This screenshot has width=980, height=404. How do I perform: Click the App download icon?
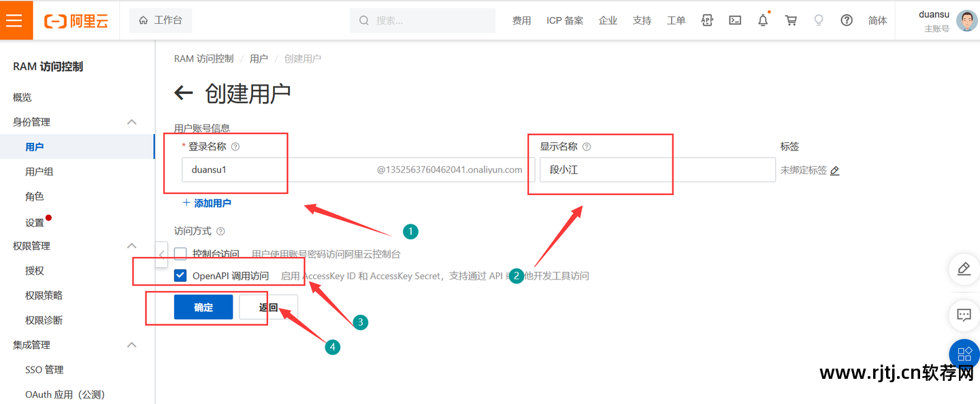pos(708,20)
